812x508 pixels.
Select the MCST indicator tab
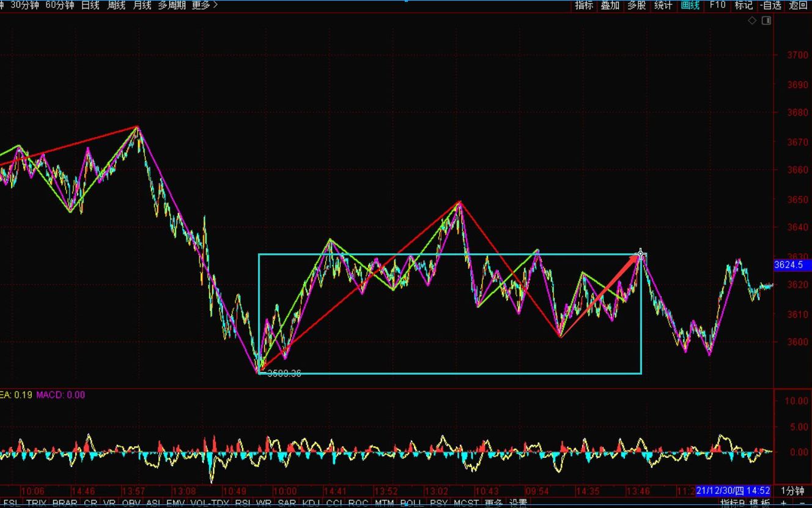466,503
